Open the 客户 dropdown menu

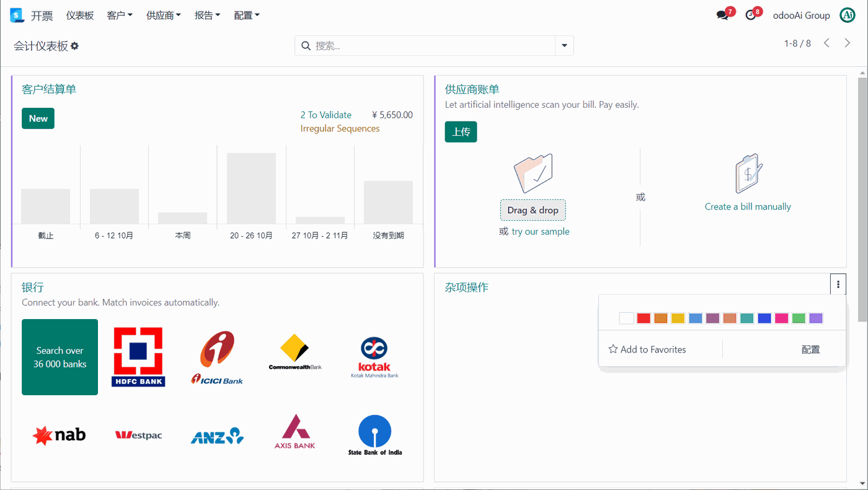pos(120,15)
